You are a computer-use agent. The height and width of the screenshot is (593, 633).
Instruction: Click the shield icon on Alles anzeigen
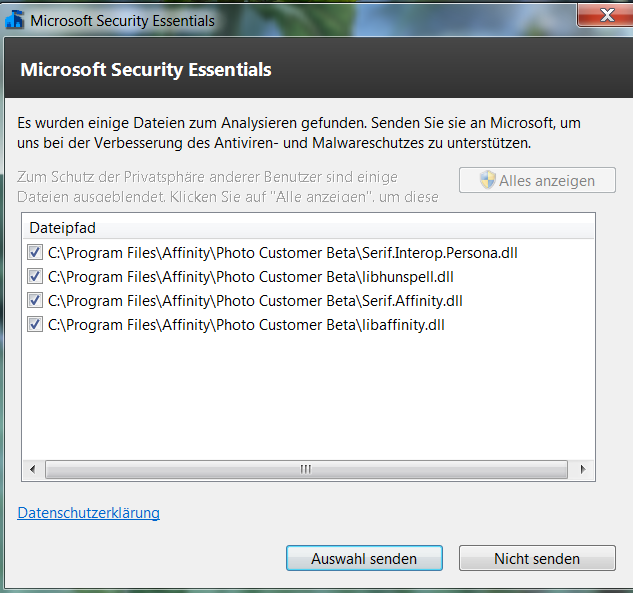(488, 180)
